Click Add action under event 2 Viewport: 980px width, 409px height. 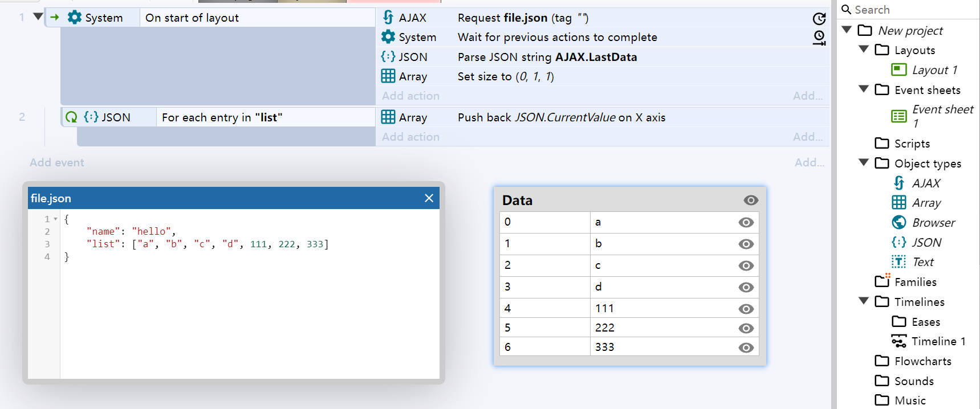point(410,137)
